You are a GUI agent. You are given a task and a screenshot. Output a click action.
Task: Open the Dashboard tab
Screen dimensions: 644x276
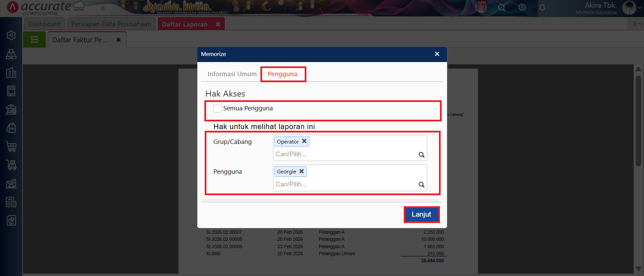point(45,24)
